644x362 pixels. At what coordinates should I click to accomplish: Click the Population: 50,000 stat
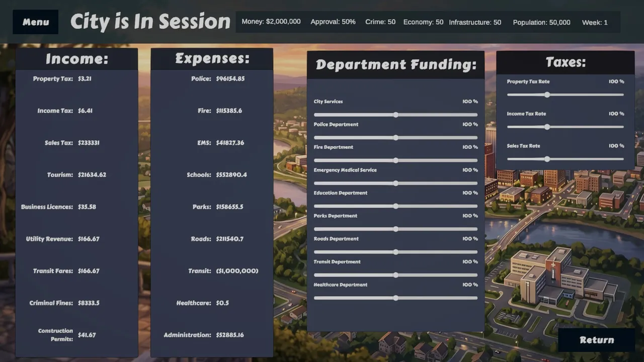click(541, 22)
